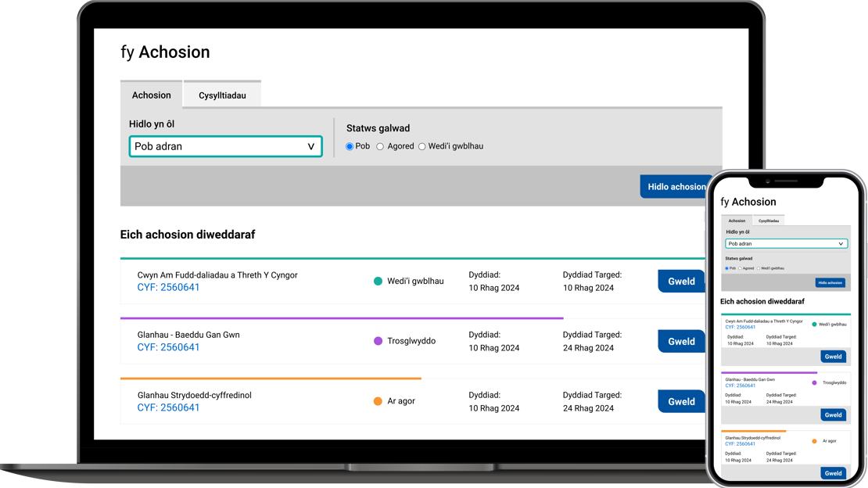Open the Cysylltiadau tab on the phone

pyautogui.click(x=768, y=221)
